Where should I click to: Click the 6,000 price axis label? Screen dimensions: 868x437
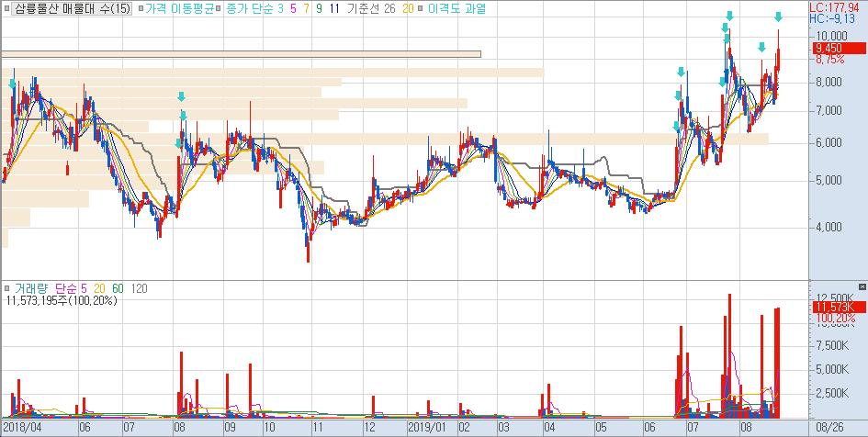[829, 142]
